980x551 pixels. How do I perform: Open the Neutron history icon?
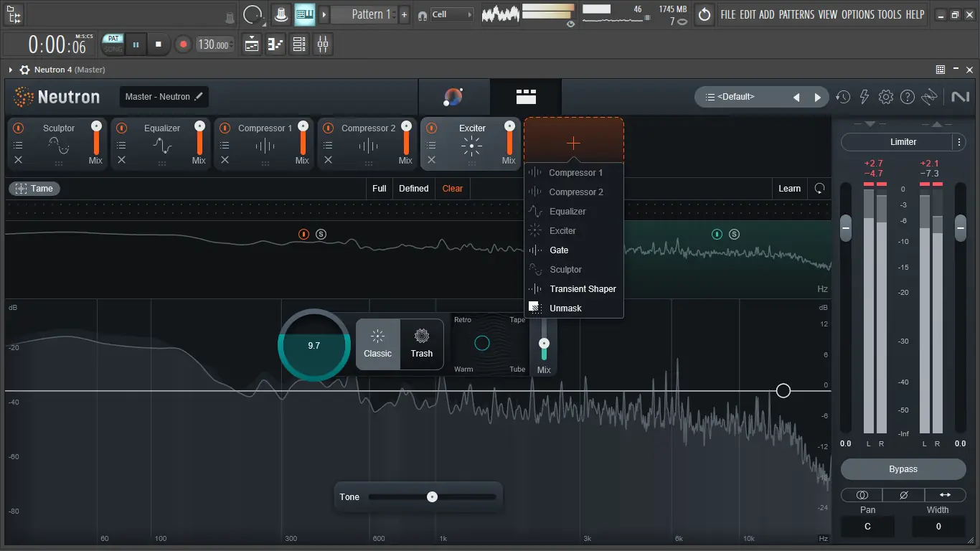843,97
